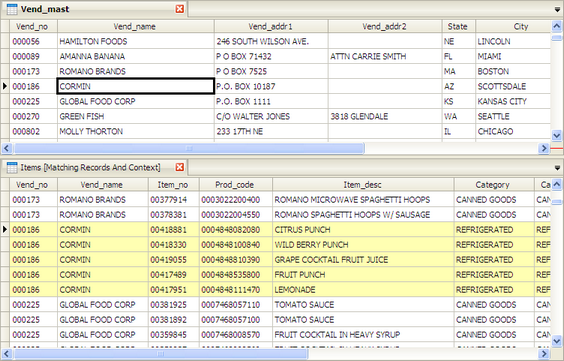Click the selected CORMIN cell in Vend_mast

pyautogui.click(x=136, y=86)
